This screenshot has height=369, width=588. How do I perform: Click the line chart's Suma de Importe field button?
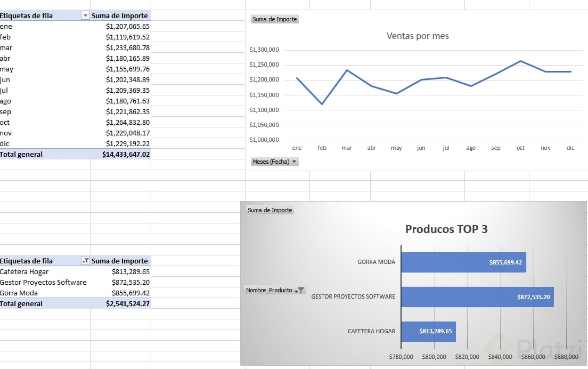pyautogui.click(x=275, y=19)
